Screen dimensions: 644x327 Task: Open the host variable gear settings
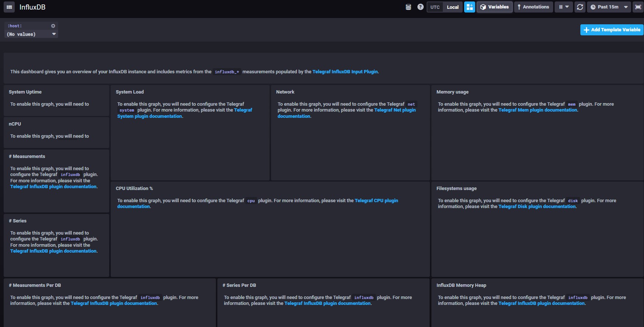pos(53,26)
